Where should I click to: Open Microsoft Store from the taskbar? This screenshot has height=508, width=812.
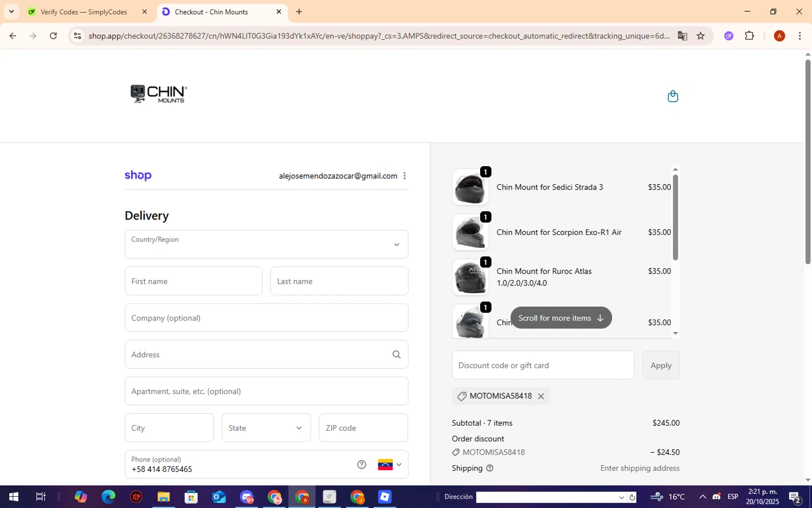191,497
